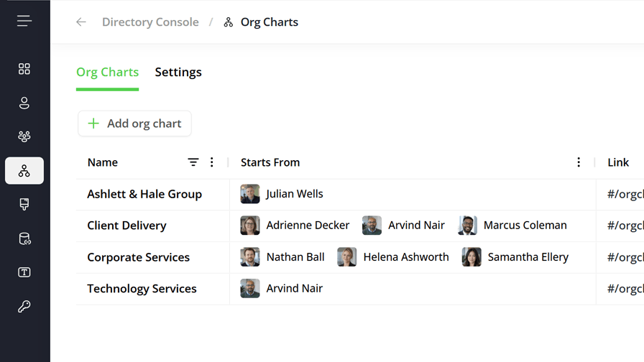Open Directory Console breadcrumb link

tap(150, 22)
